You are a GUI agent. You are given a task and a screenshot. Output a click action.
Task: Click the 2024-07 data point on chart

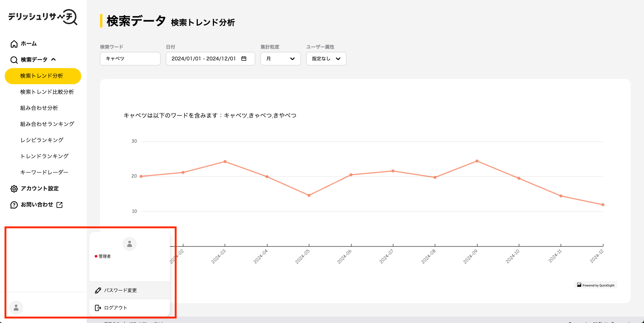click(x=393, y=171)
